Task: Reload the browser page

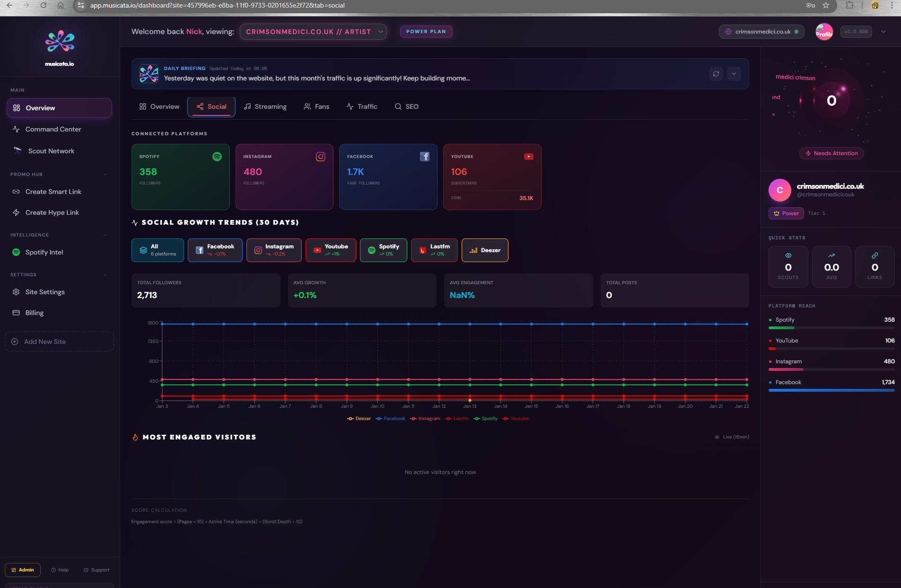Action: click(44, 5)
